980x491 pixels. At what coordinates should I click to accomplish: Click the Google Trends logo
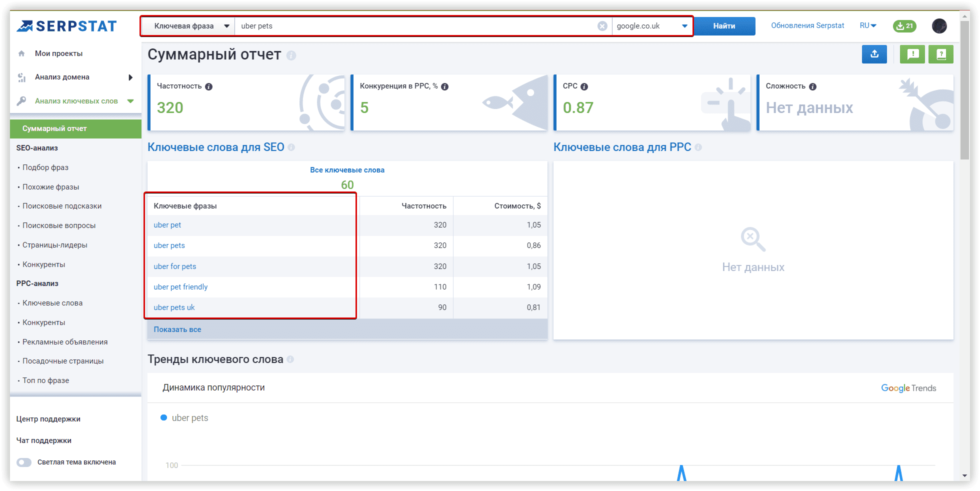[x=908, y=388]
